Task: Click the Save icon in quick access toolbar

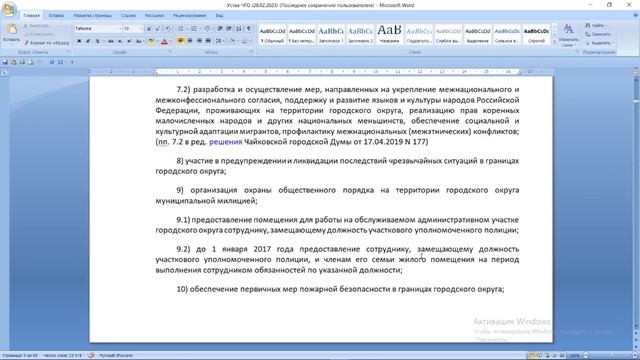Action: point(5,62)
